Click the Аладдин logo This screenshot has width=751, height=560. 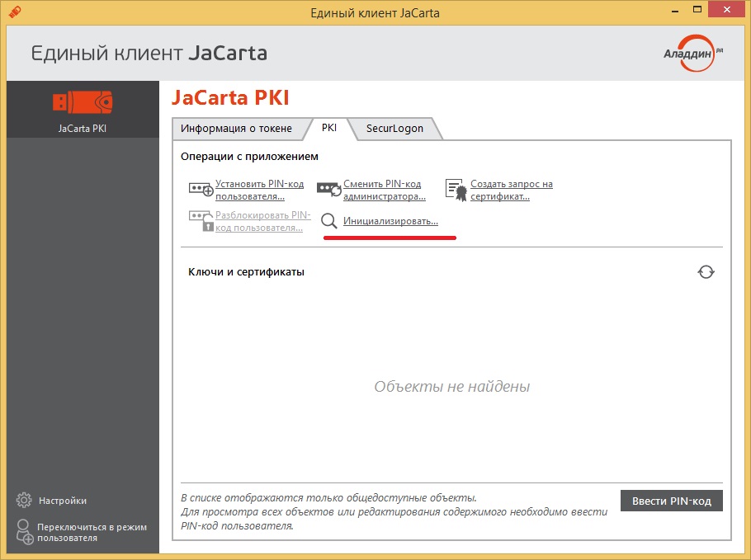(693, 53)
